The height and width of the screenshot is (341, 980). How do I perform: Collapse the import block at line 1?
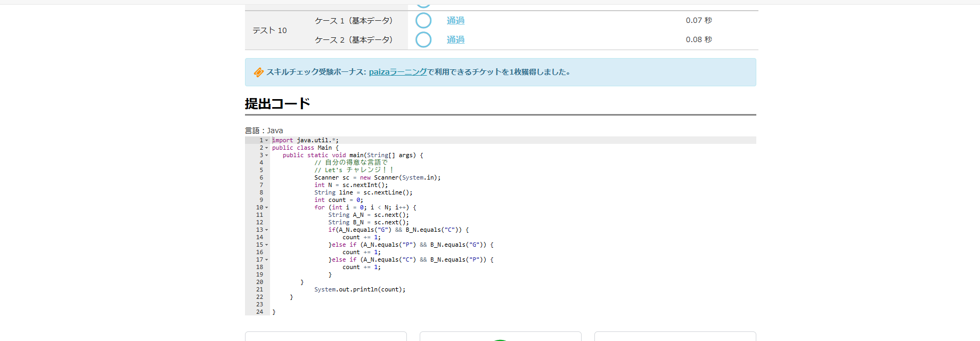pyautogui.click(x=267, y=141)
